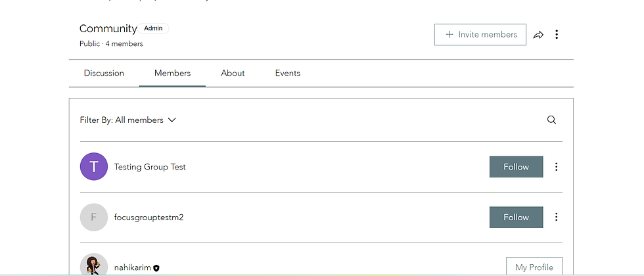The width and height of the screenshot is (644, 276).
Task: Click the gray F avatar
Action: tap(94, 217)
